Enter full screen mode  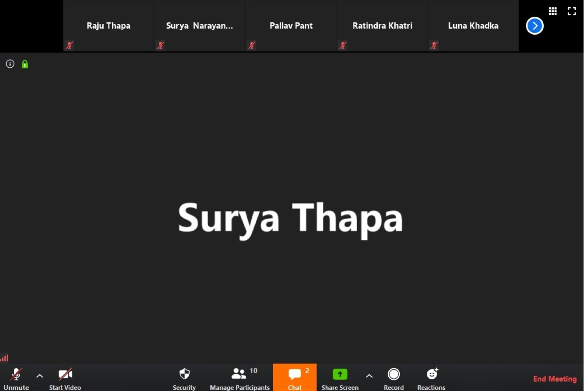tap(572, 11)
